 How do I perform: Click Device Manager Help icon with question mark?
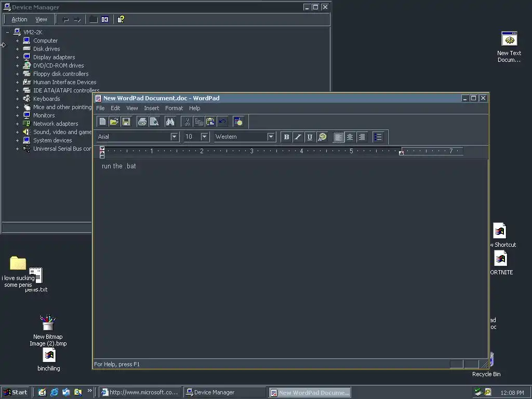click(121, 19)
